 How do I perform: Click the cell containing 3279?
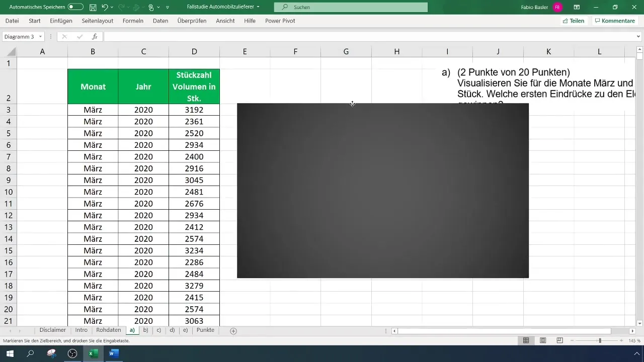[194, 286]
